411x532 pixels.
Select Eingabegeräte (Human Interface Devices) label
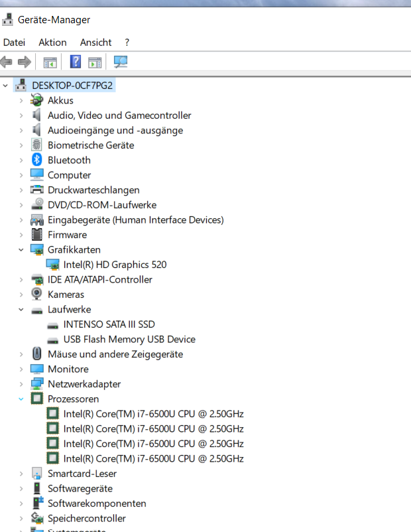pos(136,220)
